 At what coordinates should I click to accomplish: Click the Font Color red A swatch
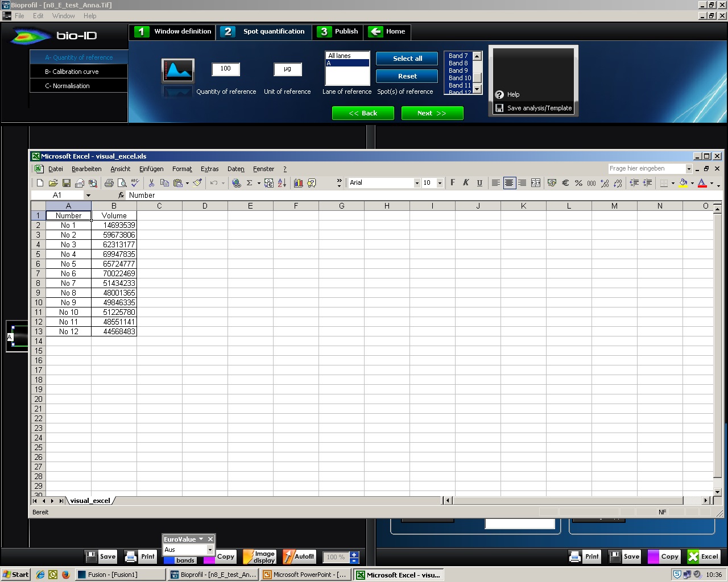click(702, 183)
